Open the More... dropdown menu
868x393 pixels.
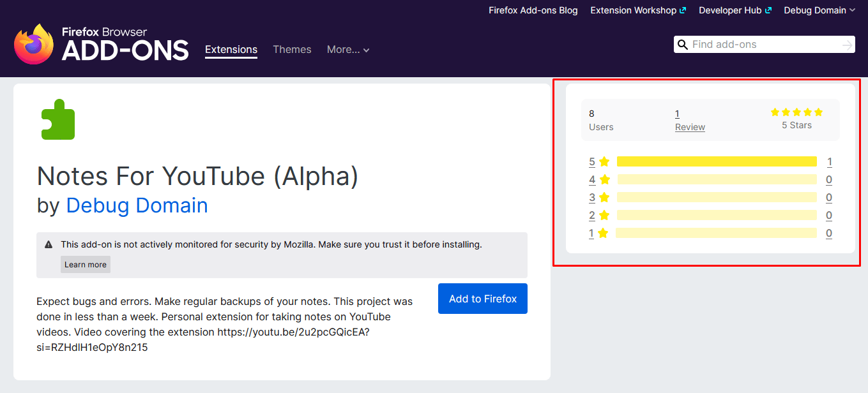(x=348, y=50)
